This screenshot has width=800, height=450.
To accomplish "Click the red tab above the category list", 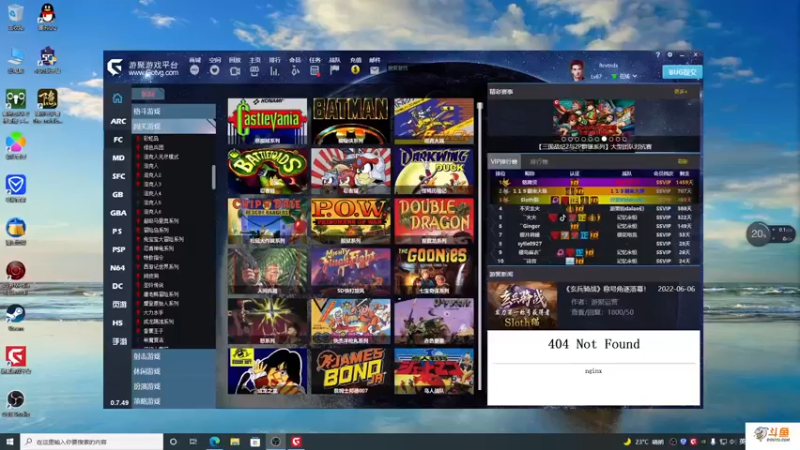I will point(148,94).
